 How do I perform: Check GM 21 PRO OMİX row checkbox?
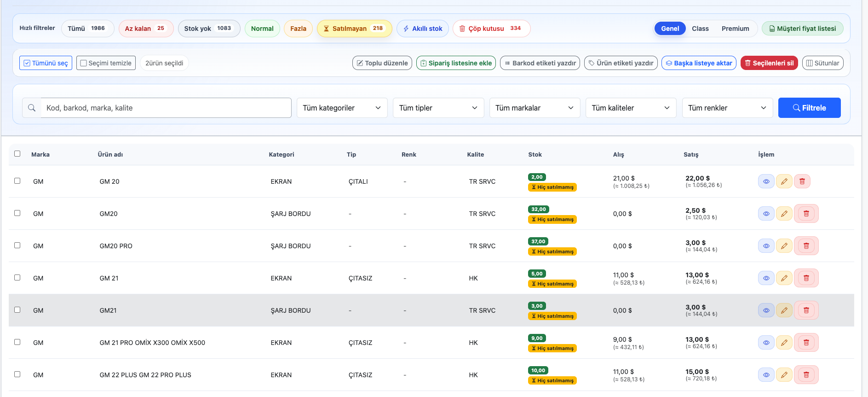[x=17, y=342]
